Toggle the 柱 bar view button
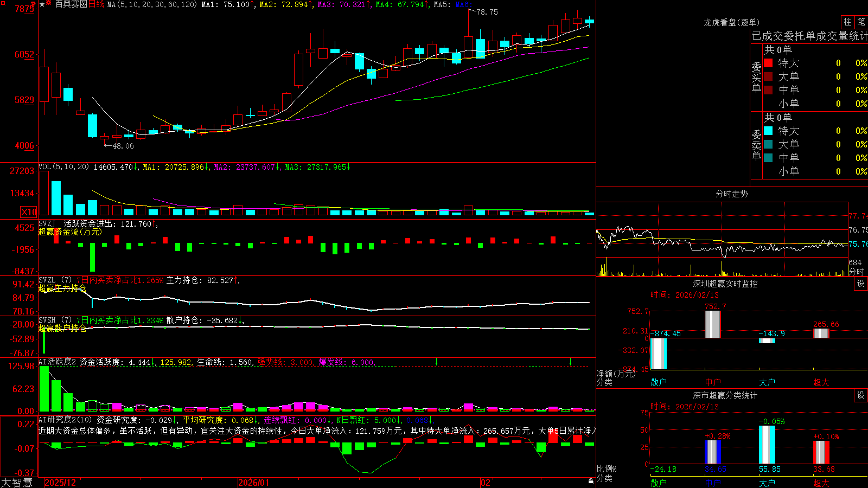Viewport: 868px width, 488px height. [847, 22]
